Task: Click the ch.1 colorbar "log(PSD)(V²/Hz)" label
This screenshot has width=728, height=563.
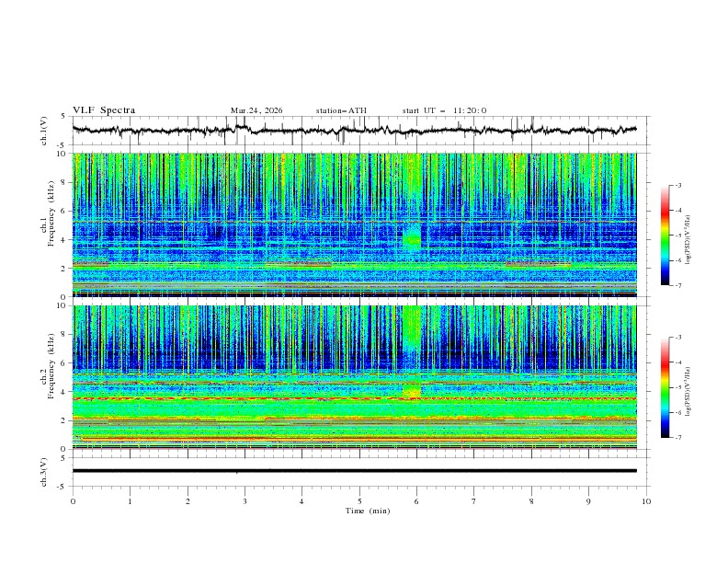Action: tap(688, 240)
